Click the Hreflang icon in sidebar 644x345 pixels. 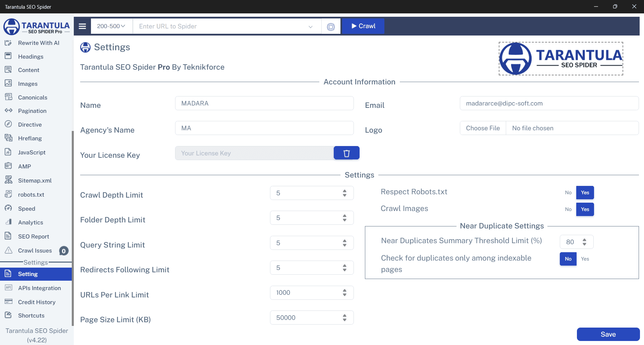(x=8, y=138)
